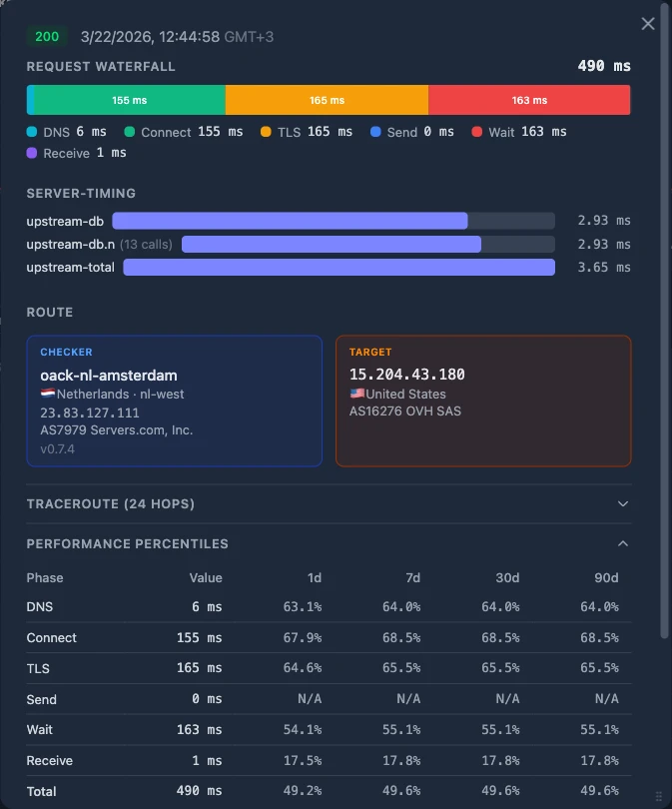Open the checker oack-nl-amsterdam
Image resolution: width=672 pixels, height=809 pixels.
coord(108,374)
